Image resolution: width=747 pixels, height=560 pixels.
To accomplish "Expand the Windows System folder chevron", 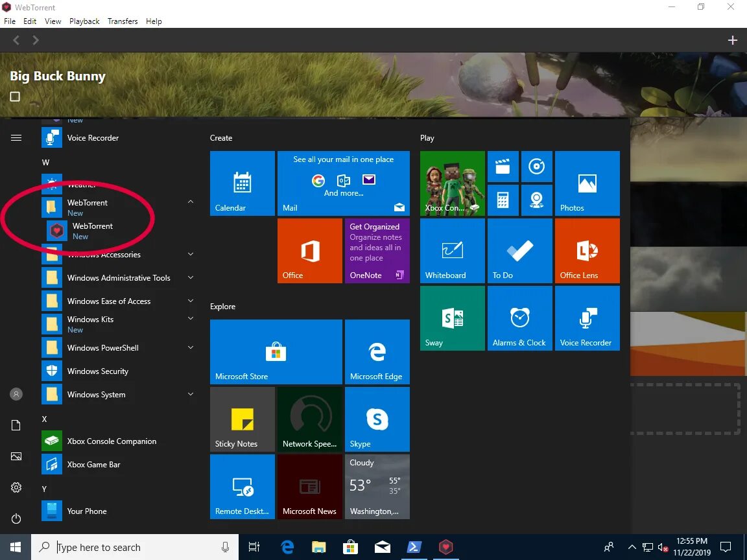I will coord(191,394).
